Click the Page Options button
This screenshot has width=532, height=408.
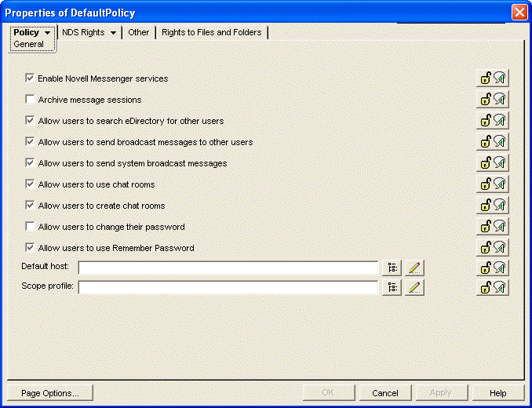(x=50, y=393)
